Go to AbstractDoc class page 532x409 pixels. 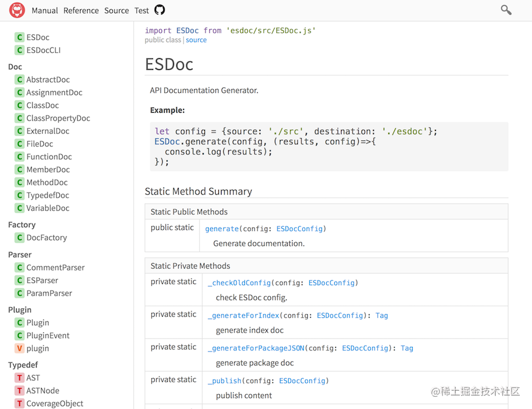48,80
